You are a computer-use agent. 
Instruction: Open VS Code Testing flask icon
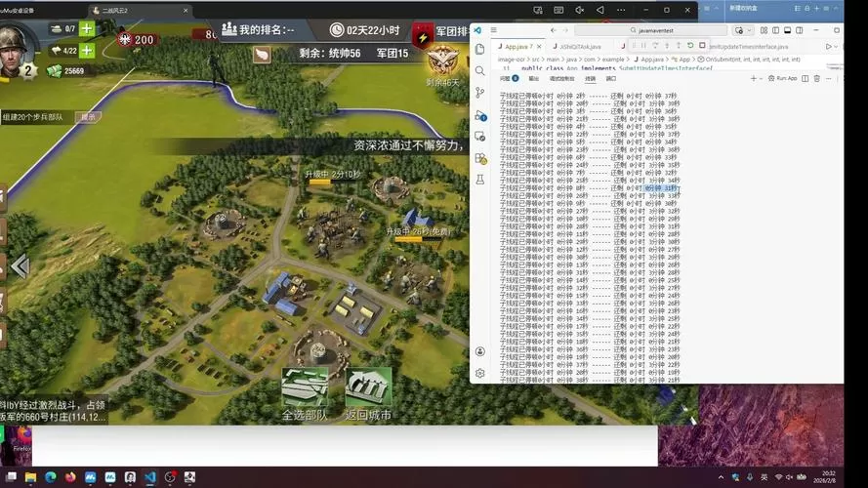[x=480, y=180]
